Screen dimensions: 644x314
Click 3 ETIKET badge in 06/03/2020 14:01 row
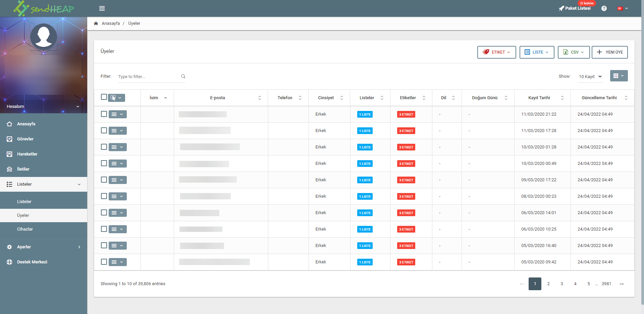[x=406, y=213]
